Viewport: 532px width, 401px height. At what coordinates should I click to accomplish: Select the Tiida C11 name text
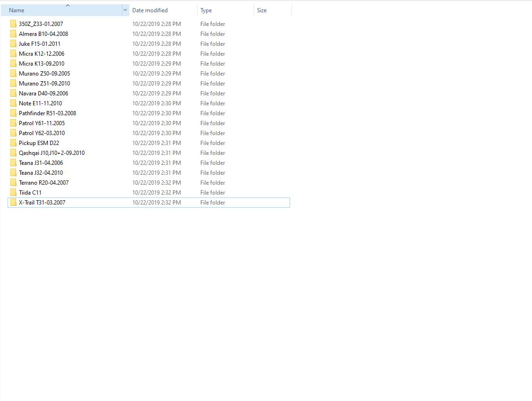tap(30, 192)
